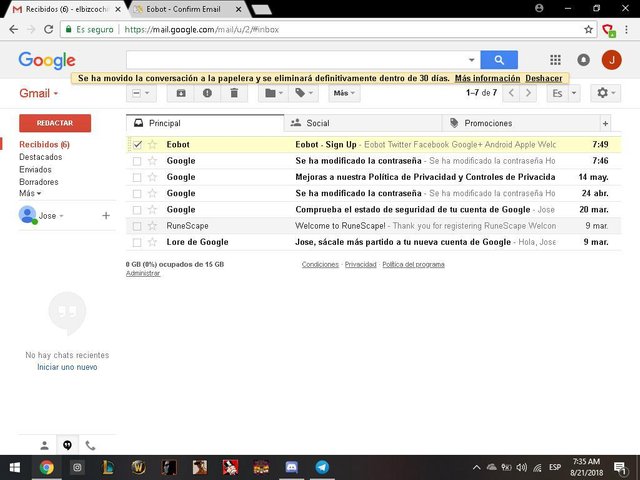Open the J account avatar
The height and width of the screenshot is (480, 640).
(x=611, y=60)
